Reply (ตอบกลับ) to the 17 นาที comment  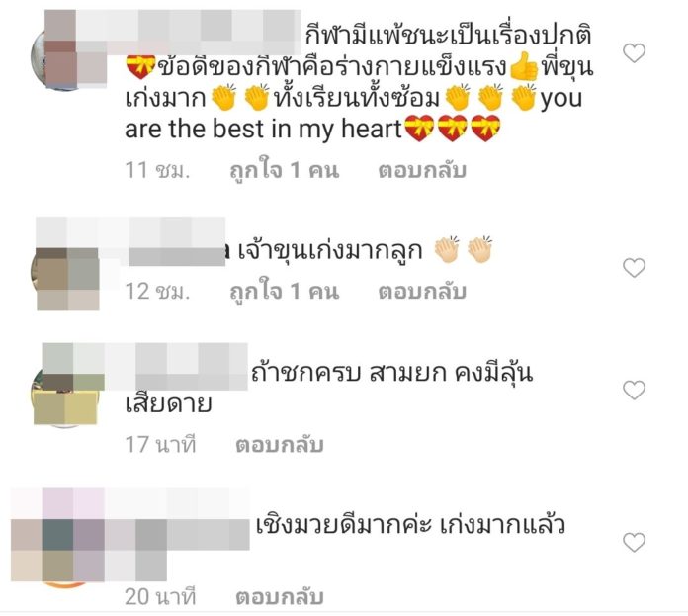tap(280, 445)
